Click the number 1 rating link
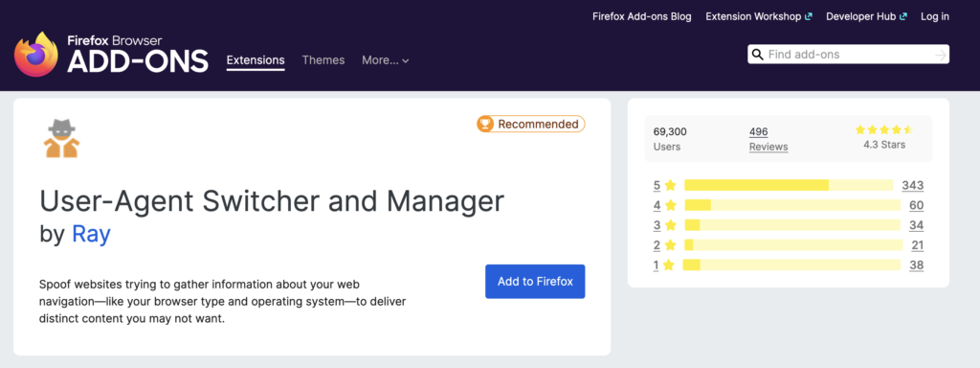The width and height of the screenshot is (980, 368). [657, 265]
